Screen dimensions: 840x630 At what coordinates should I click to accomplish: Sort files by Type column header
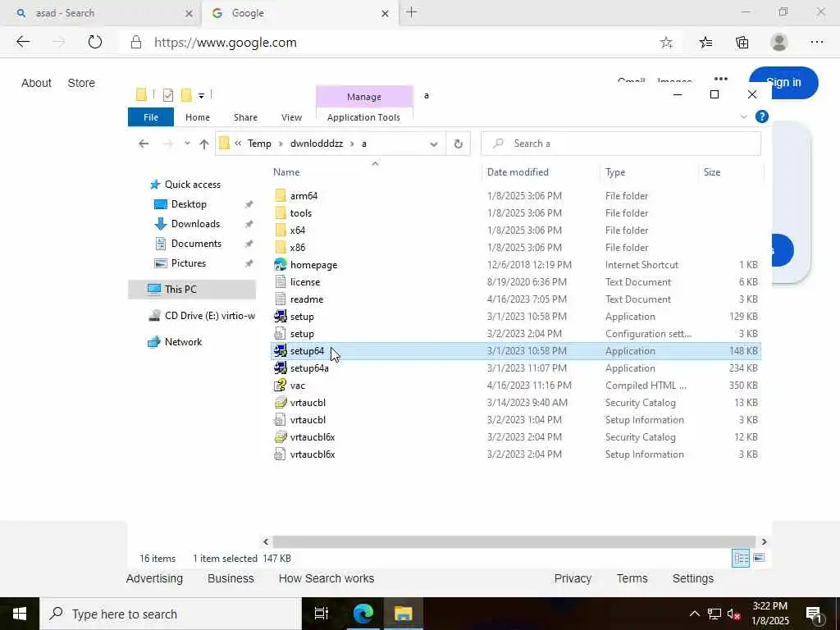coord(615,172)
